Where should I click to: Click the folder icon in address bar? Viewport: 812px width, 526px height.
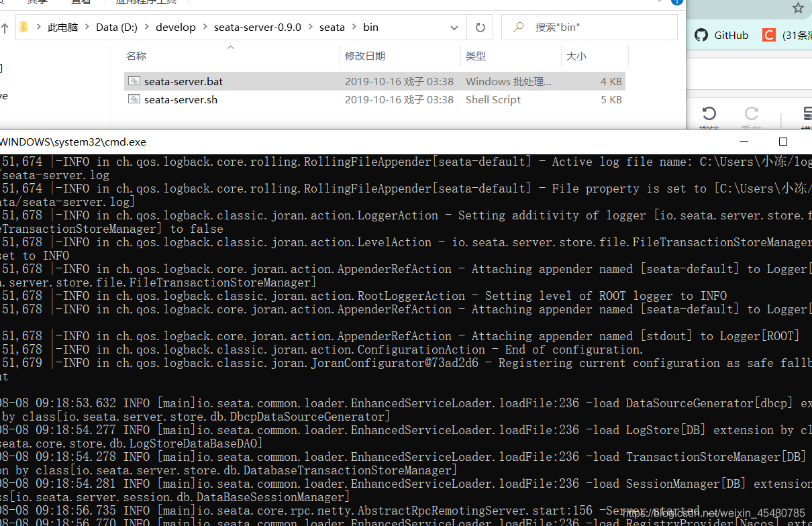(24, 27)
